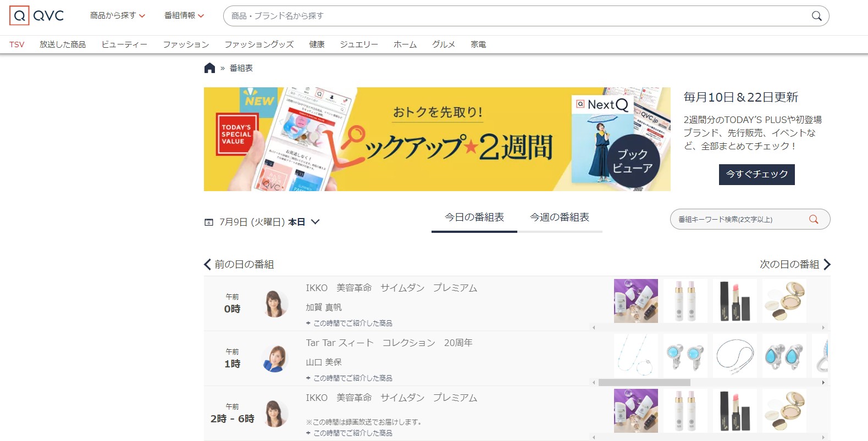Open ビューティー category
This screenshot has width=868, height=441.
click(124, 44)
